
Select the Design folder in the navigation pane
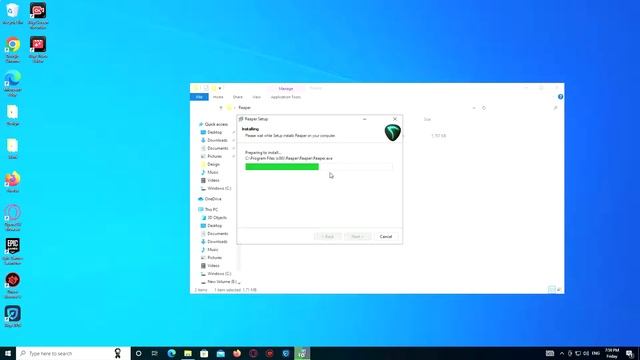[211, 164]
